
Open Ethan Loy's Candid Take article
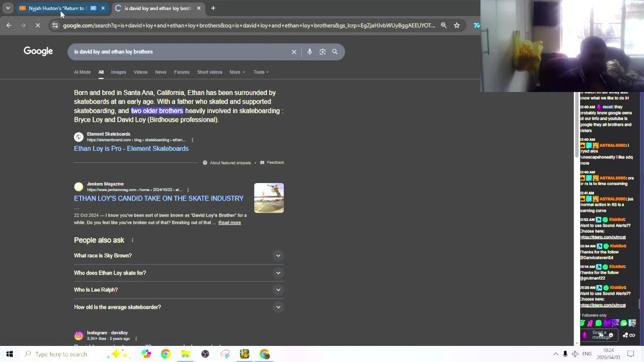[x=158, y=198]
